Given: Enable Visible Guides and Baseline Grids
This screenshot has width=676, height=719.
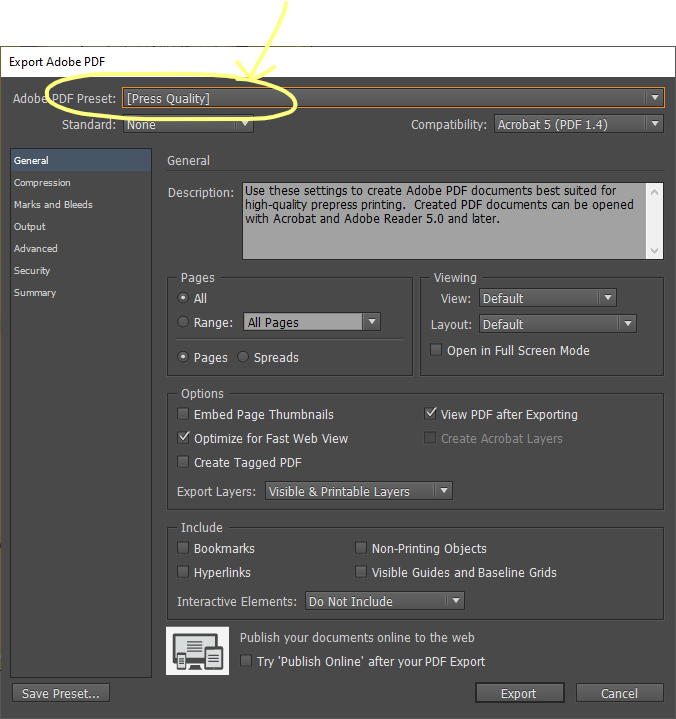Looking at the screenshot, I should pos(361,572).
